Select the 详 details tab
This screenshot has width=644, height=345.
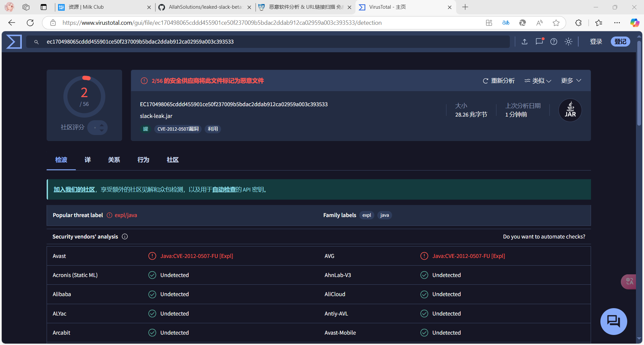[88, 160]
